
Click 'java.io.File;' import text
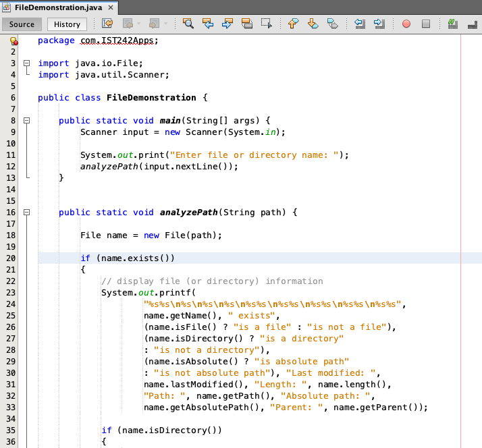pos(109,63)
